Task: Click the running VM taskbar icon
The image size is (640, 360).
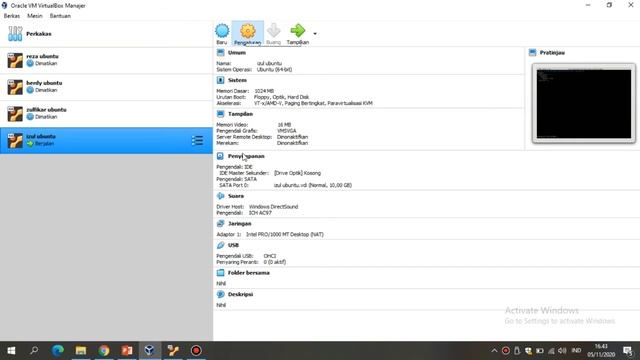Action: pos(173,351)
